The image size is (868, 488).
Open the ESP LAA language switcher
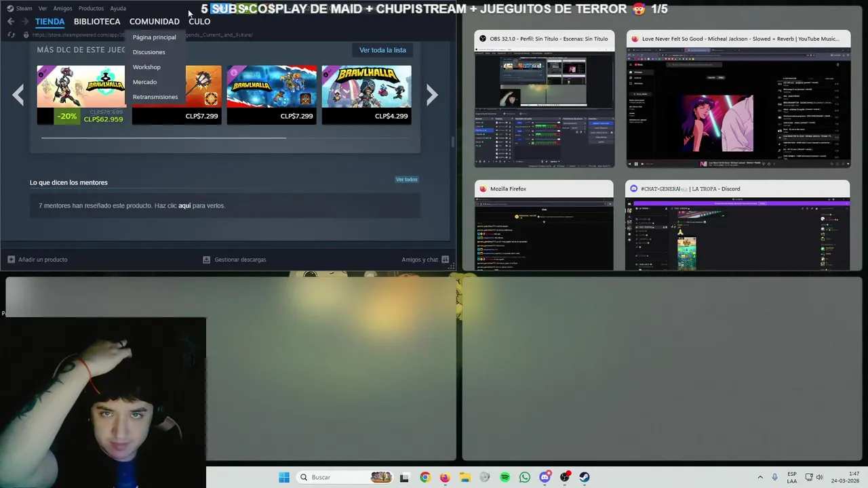point(792,477)
